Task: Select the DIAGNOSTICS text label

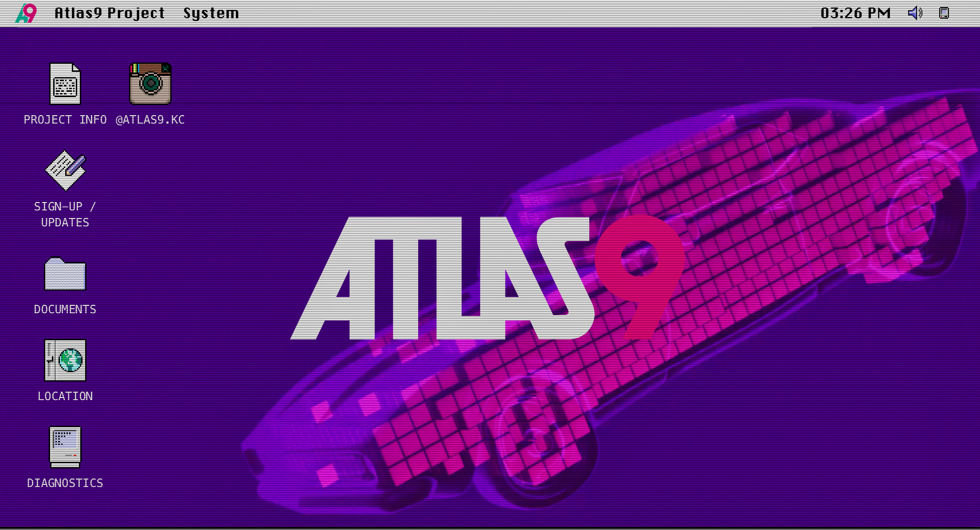Action: (x=65, y=483)
